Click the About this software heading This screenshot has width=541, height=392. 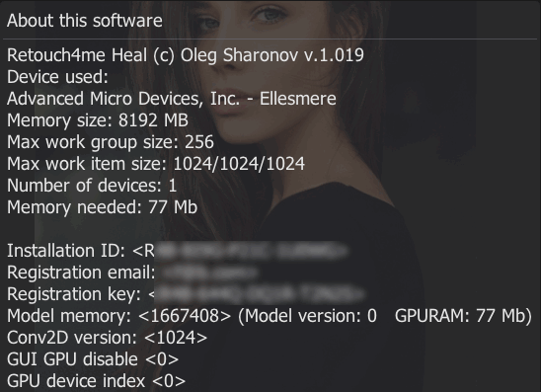(85, 21)
